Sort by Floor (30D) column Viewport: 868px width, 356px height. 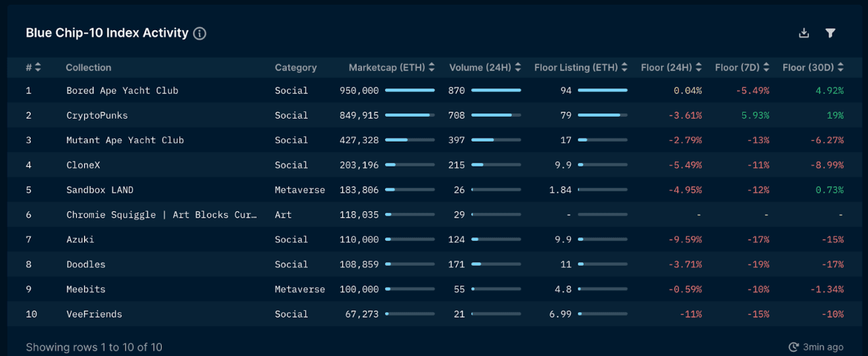click(x=840, y=67)
